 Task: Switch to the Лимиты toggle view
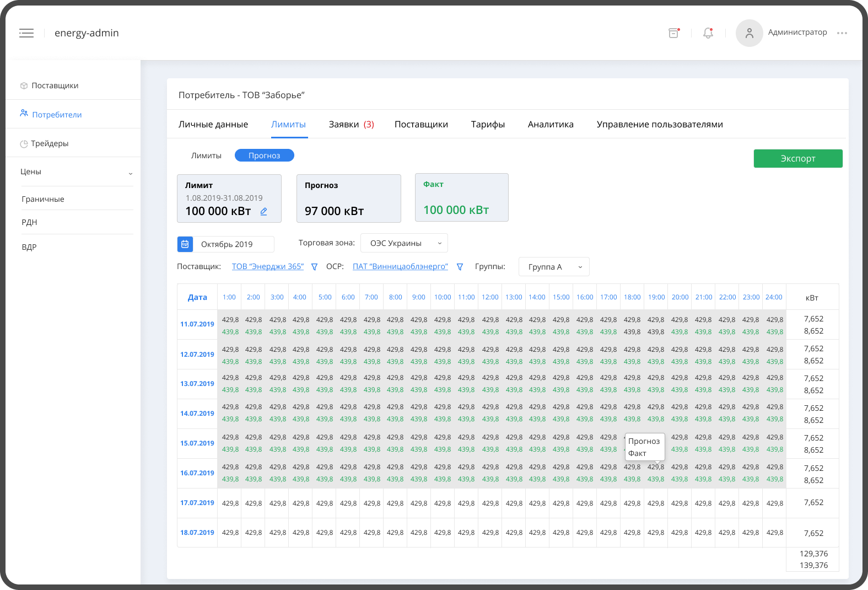point(206,155)
